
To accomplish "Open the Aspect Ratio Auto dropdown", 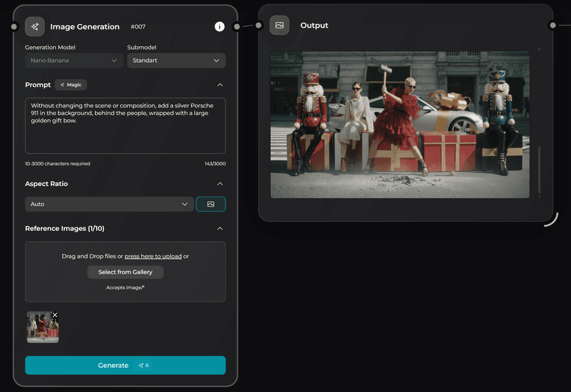I will tap(109, 204).
